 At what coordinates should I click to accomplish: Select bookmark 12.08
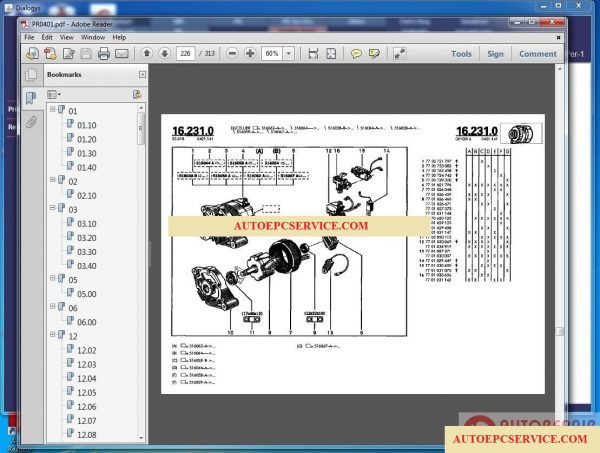click(86, 435)
